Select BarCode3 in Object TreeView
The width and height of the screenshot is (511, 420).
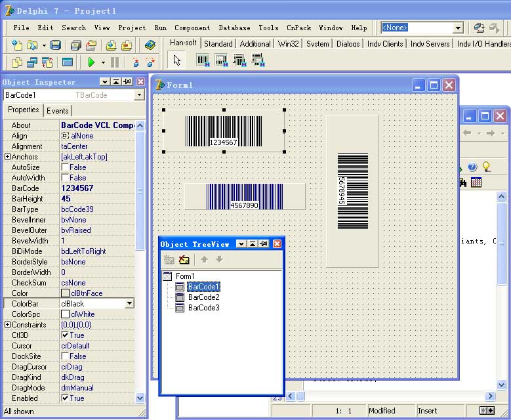tap(204, 308)
